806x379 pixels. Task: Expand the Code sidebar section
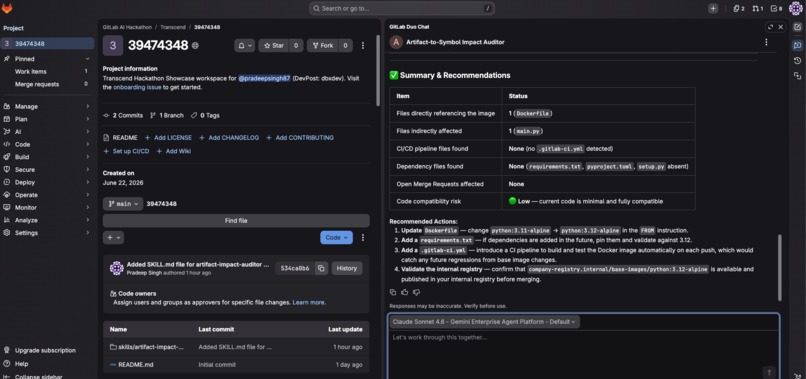(47, 145)
